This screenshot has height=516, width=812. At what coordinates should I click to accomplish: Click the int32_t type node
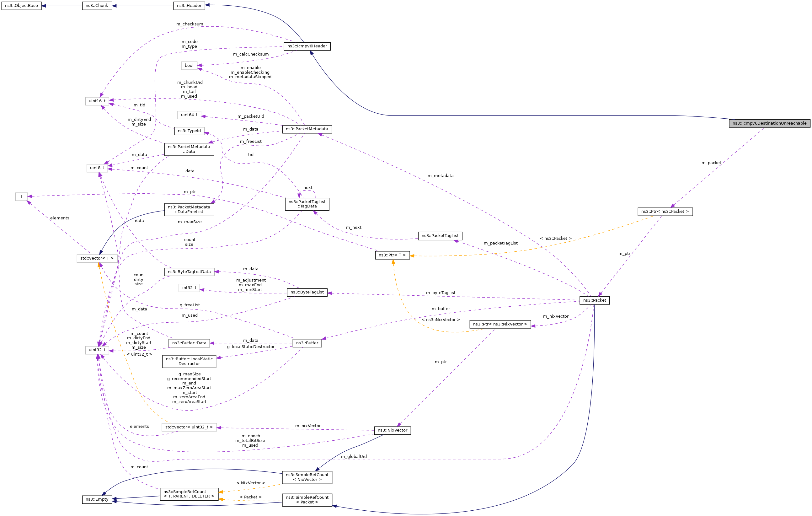pyautogui.click(x=189, y=288)
